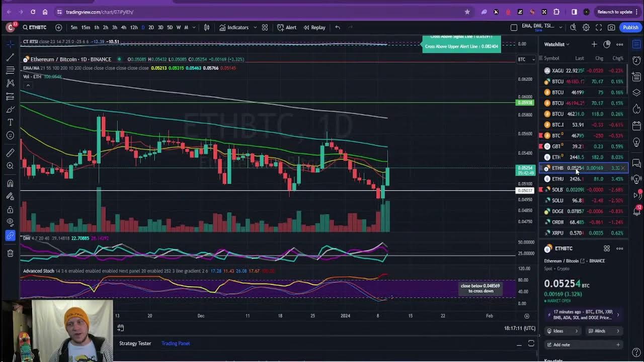The width and height of the screenshot is (644, 362).
Task: Take a chart snapshot with camera icon
Action: pos(611,28)
